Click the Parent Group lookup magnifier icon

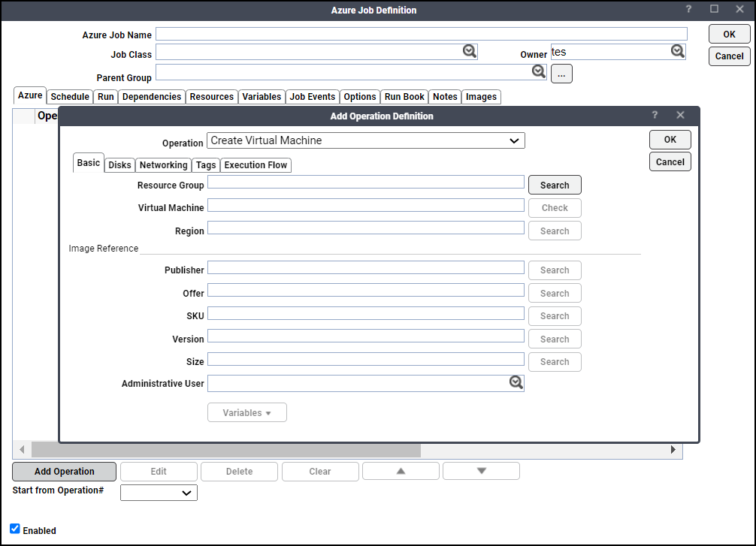click(539, 72)
